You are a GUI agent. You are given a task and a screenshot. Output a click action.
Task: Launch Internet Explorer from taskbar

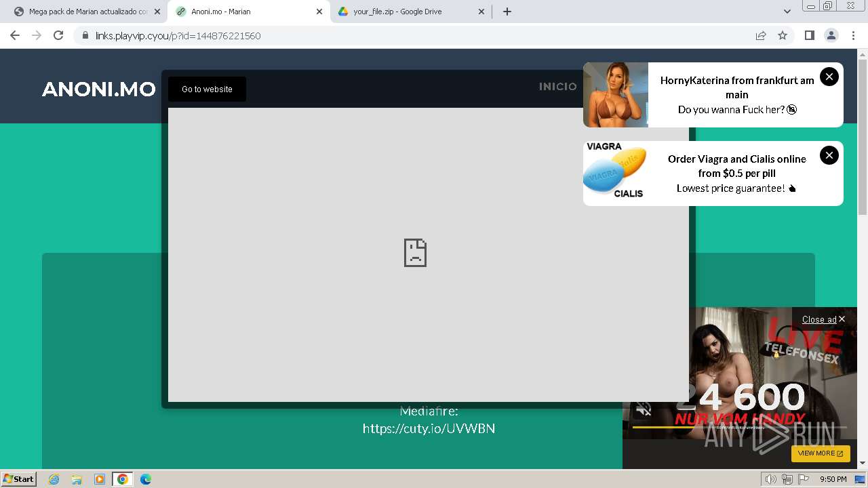(x=54, y=479)
